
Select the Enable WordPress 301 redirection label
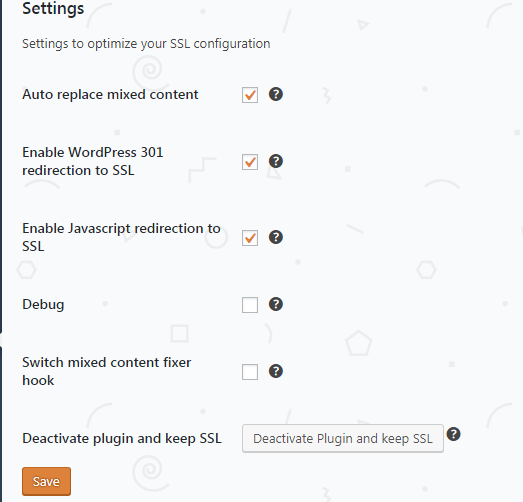coord(93,161)
